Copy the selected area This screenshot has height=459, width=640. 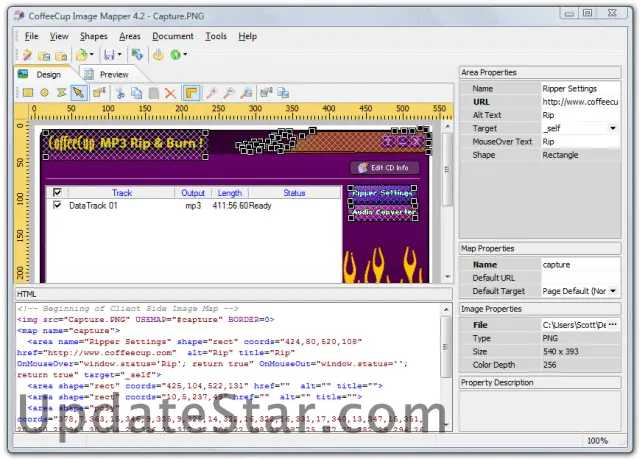[x=137, y=93]
